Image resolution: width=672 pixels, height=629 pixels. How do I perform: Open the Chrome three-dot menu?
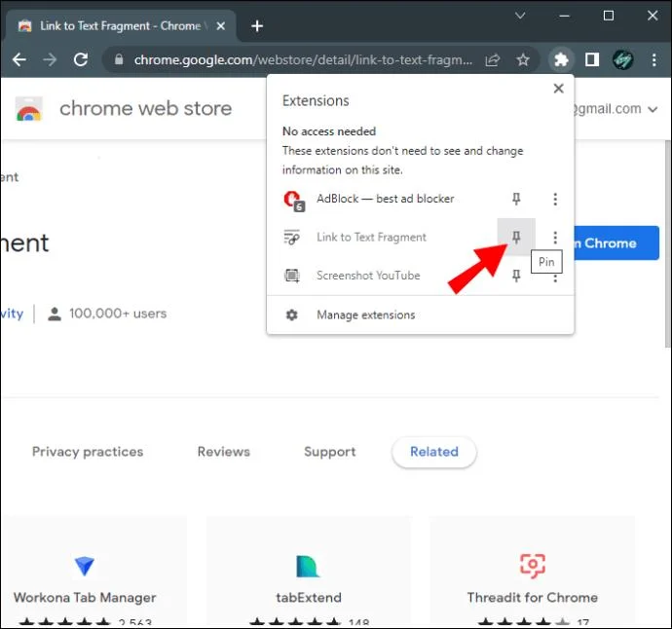(x=654, y=59)
